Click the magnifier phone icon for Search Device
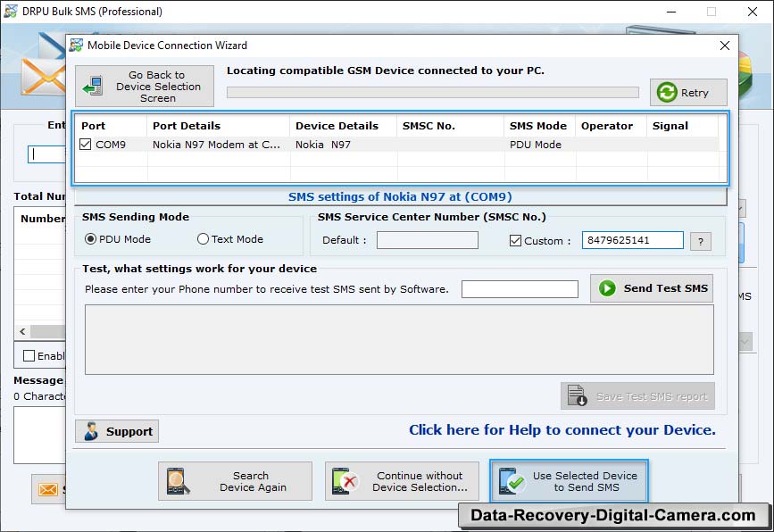 [x=178, y=481]
